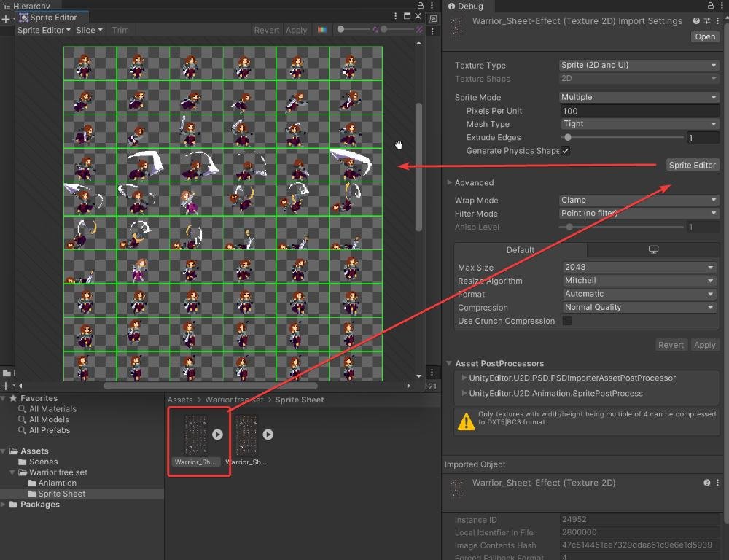Click the All Materials search icon in Favorites
Screen dimensions: 729x560
(x=22, y=409)
